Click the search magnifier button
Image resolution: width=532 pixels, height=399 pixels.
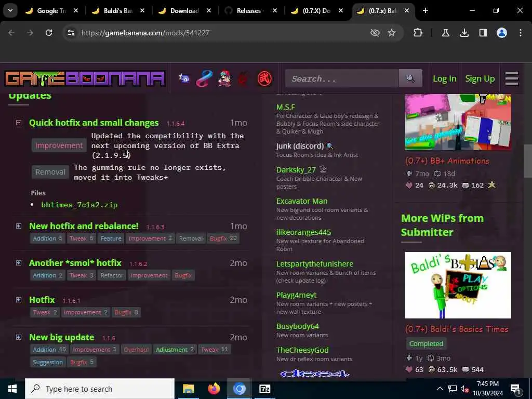pos(410,78)
